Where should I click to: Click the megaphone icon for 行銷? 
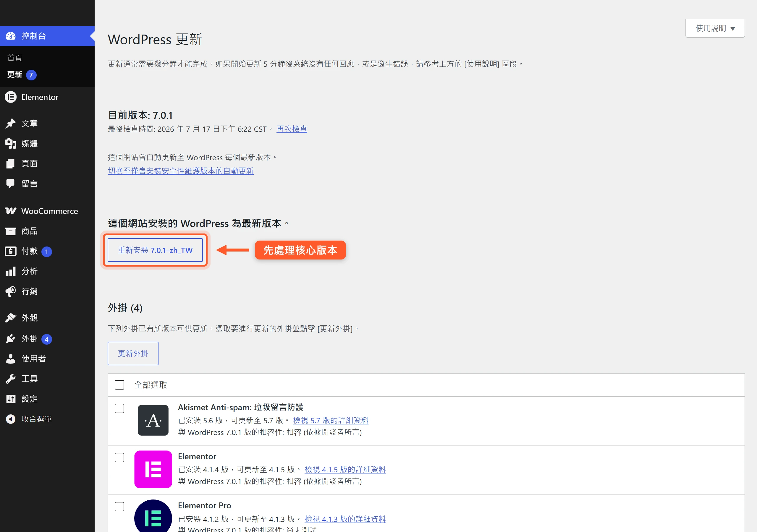[x=11, y=291]
